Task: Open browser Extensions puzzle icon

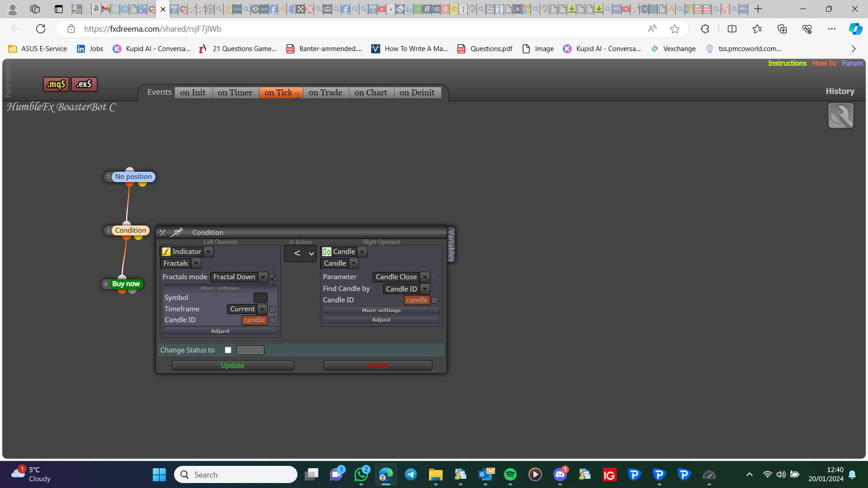Action: pyautogui.click(x=705, y=29)
